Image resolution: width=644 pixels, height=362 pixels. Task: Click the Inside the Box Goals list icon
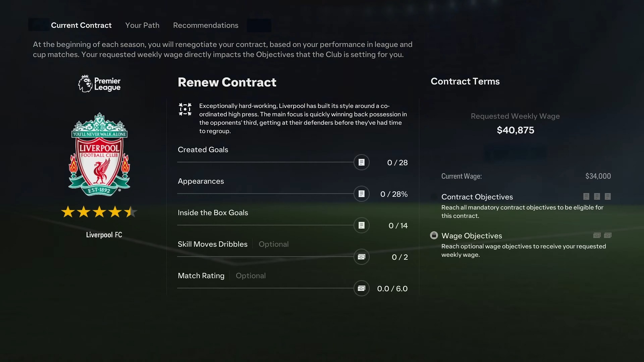[x=361, y=225]
